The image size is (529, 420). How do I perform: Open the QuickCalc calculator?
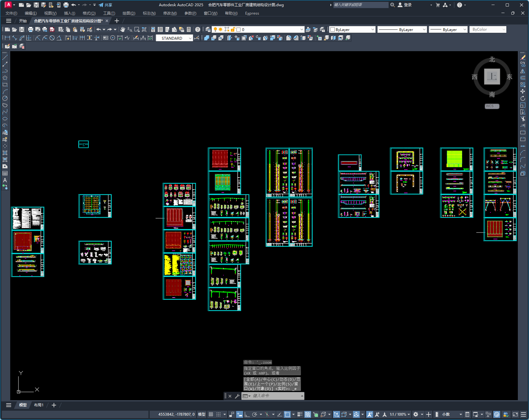189,29
